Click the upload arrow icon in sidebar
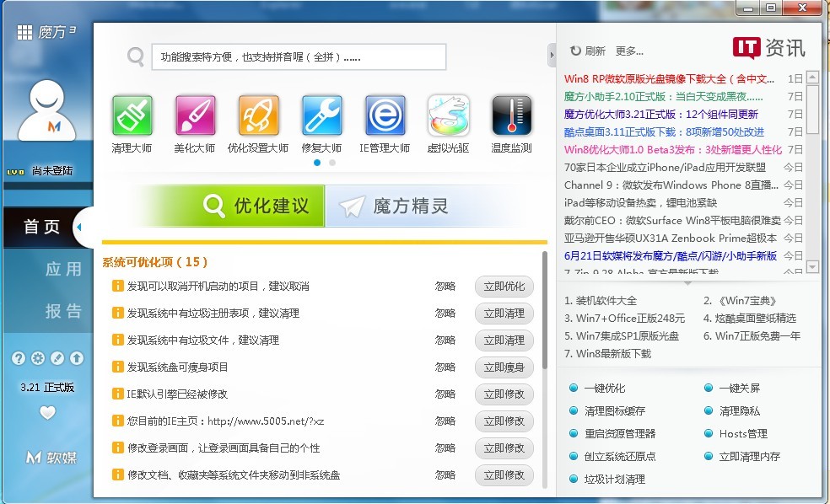Viewport: 830px width, 504px height. [77, 358]
